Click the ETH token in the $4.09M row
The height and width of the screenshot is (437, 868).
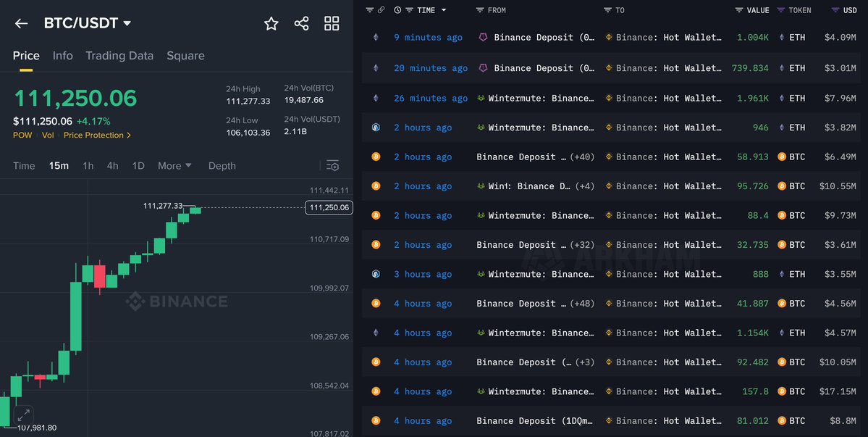(793, 37)
